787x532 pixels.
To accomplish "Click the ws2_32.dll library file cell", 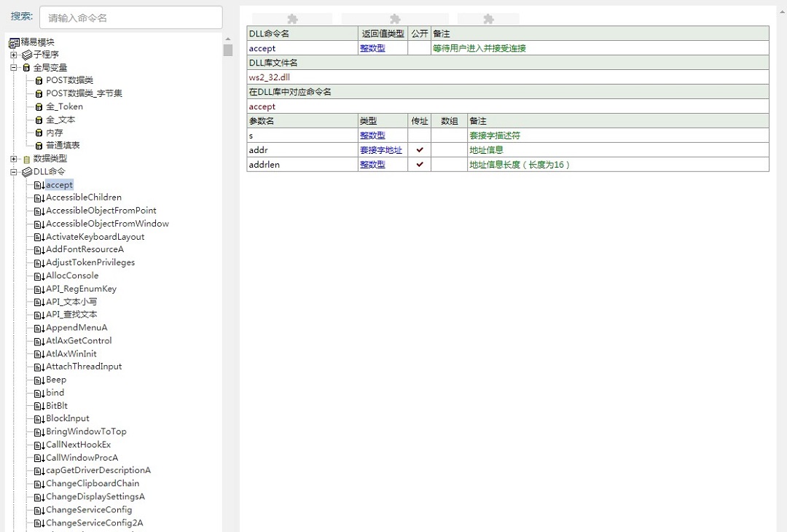I will tap(508, 77).
